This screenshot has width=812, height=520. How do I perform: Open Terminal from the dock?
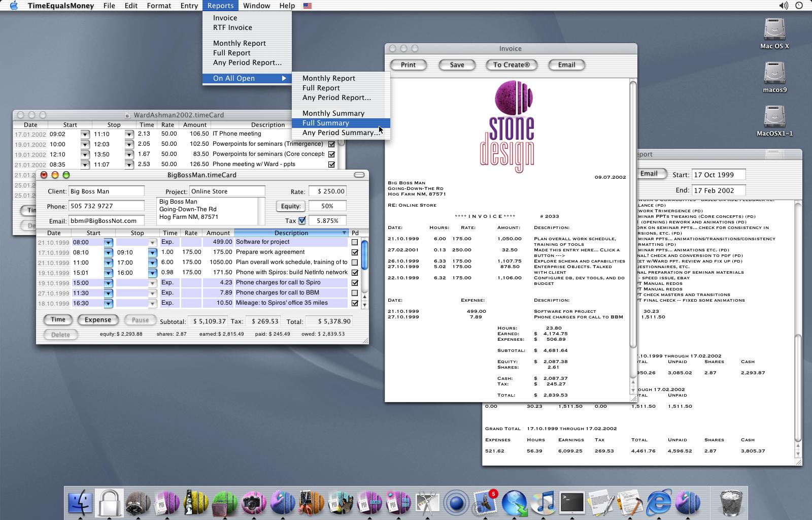click(572, 502)
